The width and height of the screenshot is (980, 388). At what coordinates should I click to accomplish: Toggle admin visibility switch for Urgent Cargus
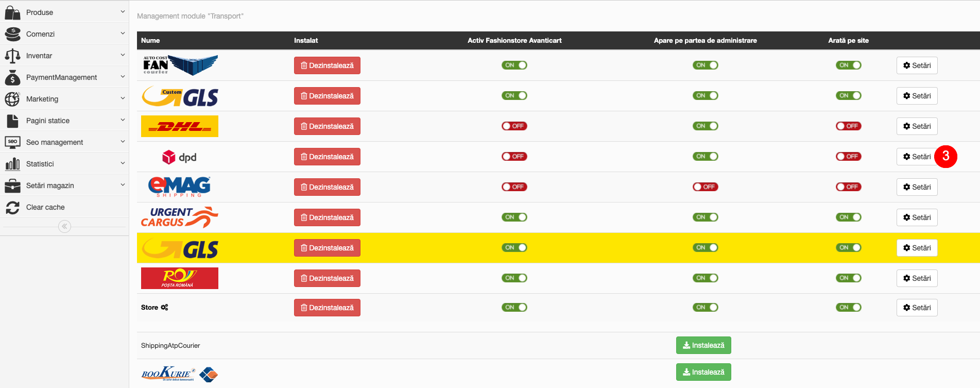pyautogui.click(x=706, y=217)
